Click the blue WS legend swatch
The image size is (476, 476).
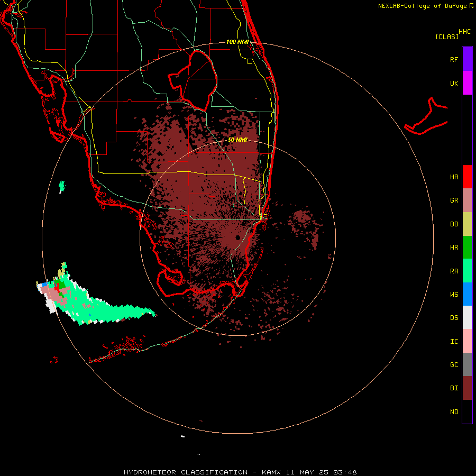467,294
